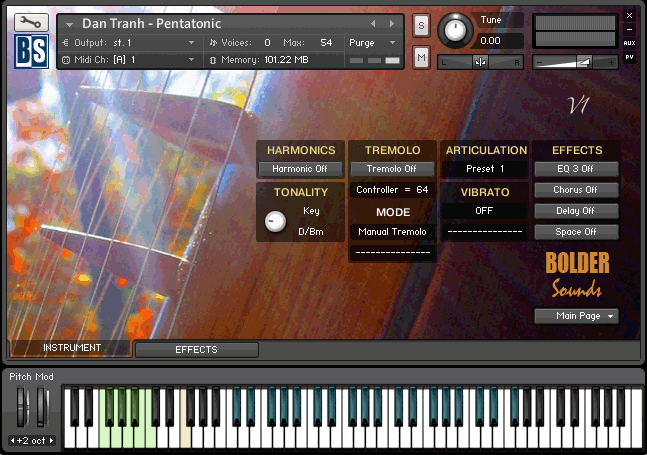Toggle the EQ 3 Off button
This screenshot has width=647, height=455.
pos(576,169)
